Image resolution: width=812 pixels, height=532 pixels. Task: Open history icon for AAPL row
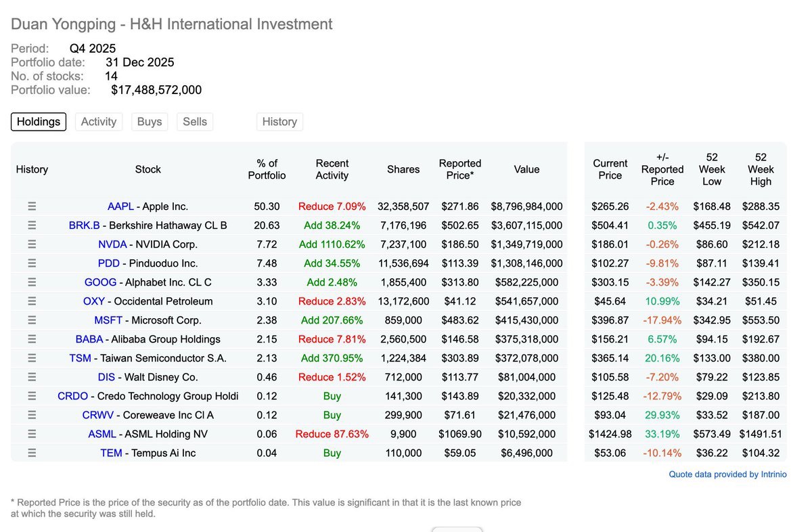click(32, 206)
